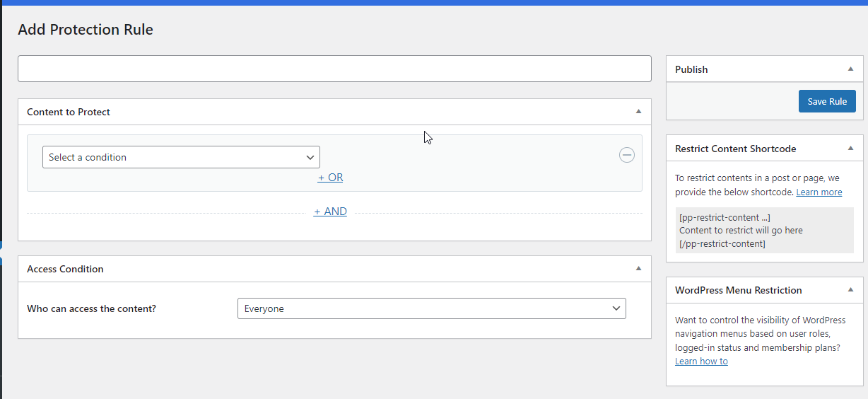
Task: Remove the condition with the minus circle icon
Action: pyautogui.click(x=627, y=155)
